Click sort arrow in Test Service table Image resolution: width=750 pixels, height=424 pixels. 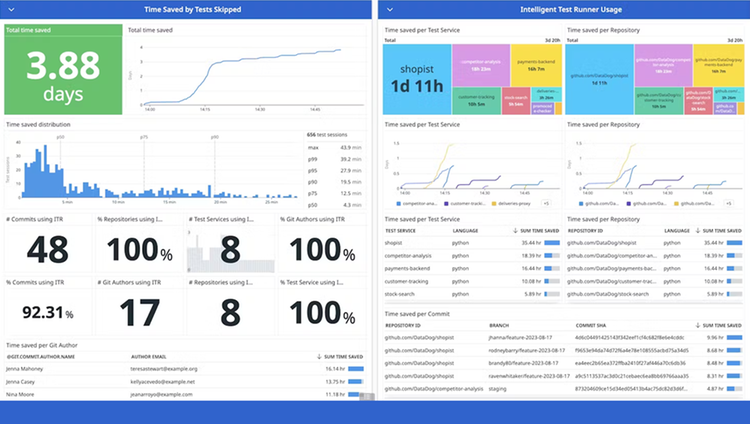(x=515, y=231)
